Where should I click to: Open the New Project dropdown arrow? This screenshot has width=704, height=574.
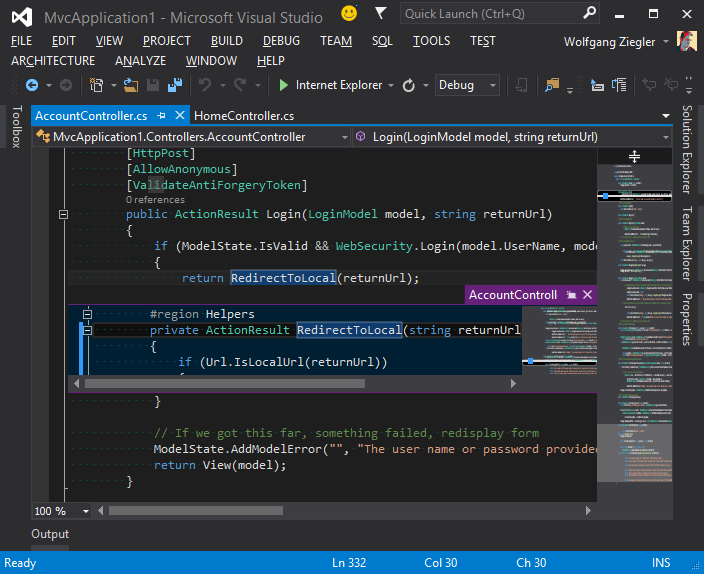[x=114, y=85]
